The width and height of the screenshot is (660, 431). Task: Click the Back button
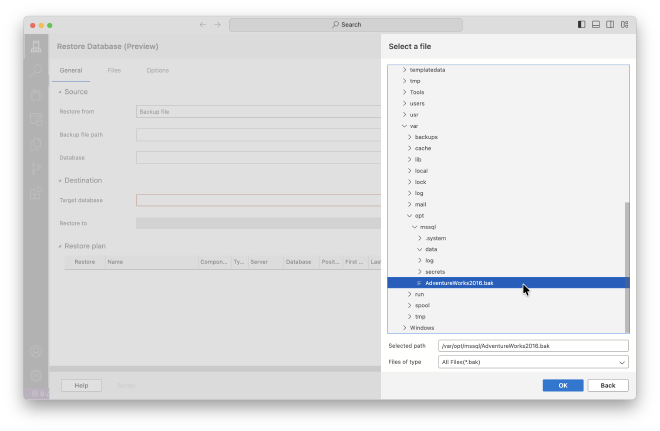click(608, 386)
